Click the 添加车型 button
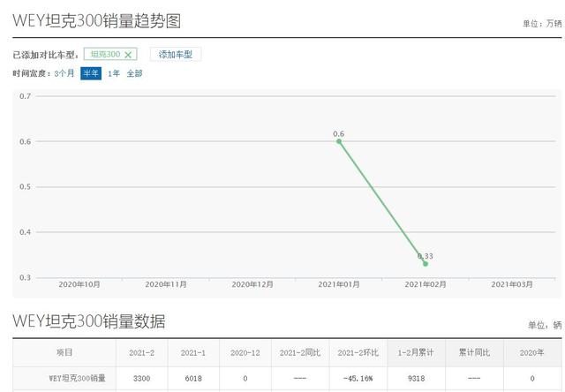 (x=176, y=55)
